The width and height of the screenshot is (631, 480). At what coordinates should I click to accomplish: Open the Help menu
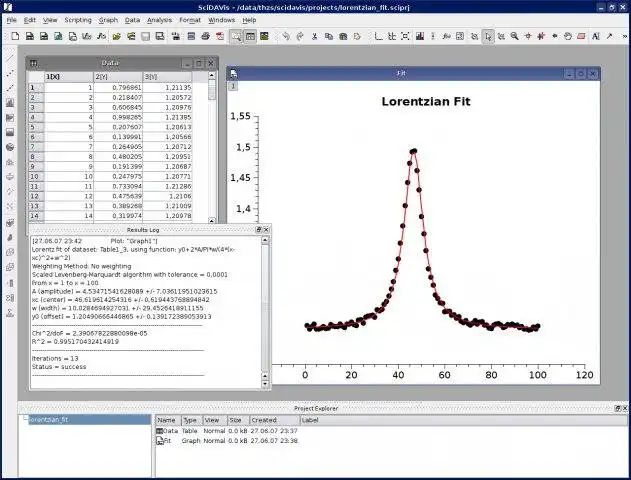click(x=249, y=20)
